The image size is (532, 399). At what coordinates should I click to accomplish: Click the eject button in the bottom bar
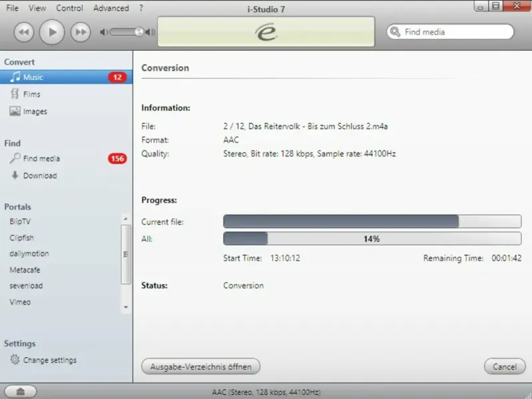click(x=21, y=392)
